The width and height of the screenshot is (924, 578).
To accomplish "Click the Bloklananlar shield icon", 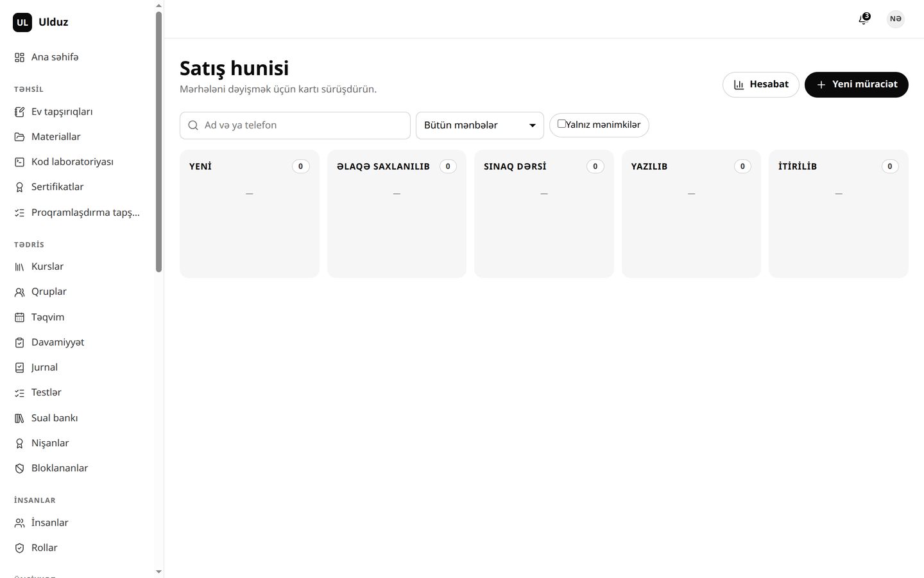I will (x=19, y=468).
